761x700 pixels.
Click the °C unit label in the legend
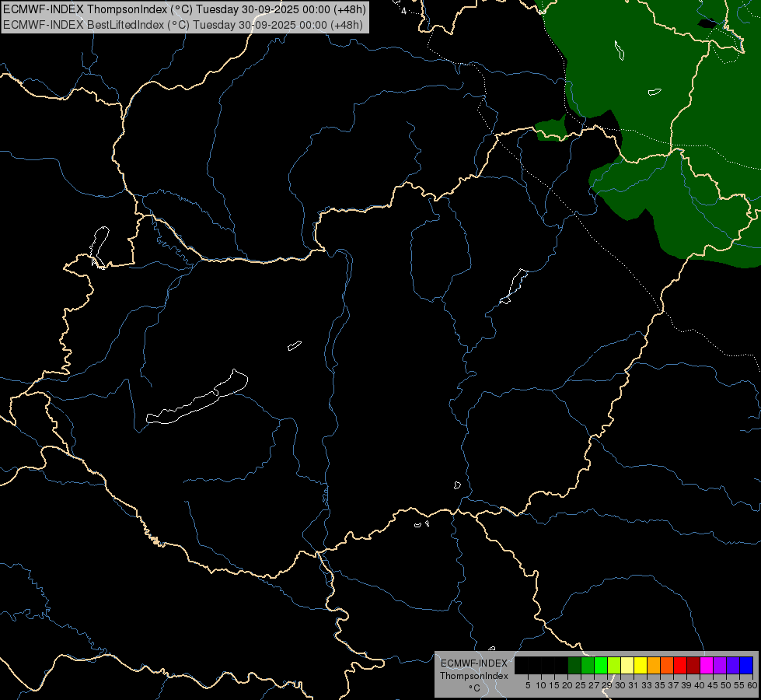pyautogui.click(x=475, y=688)
